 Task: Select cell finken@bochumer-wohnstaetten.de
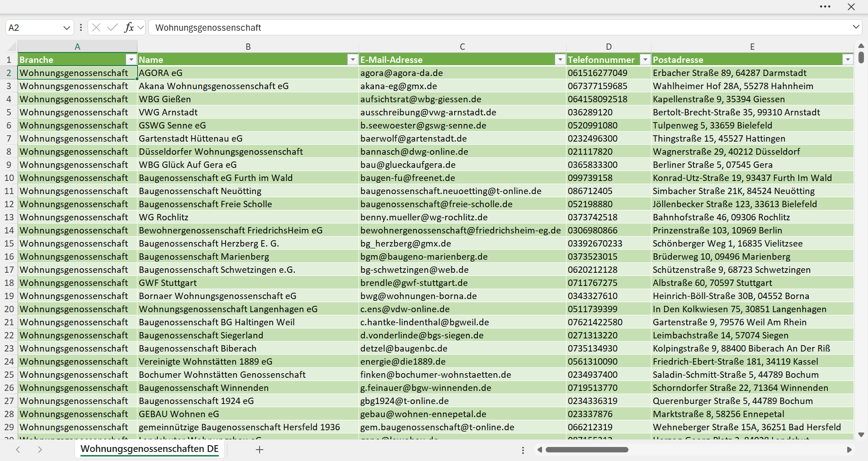(462, 375)
